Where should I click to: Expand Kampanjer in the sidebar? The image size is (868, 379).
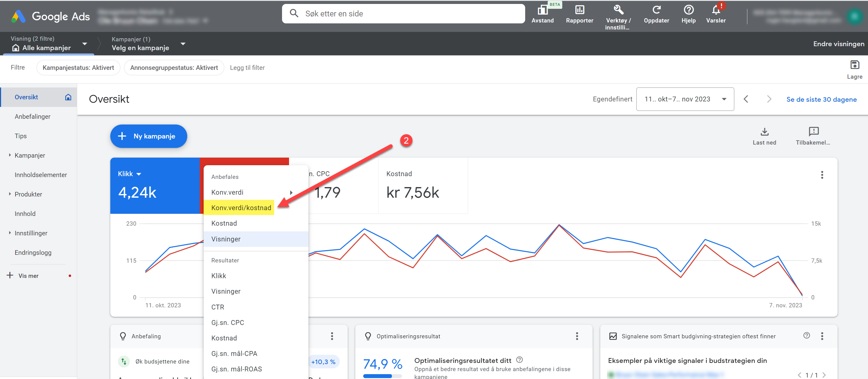(10, 155)
